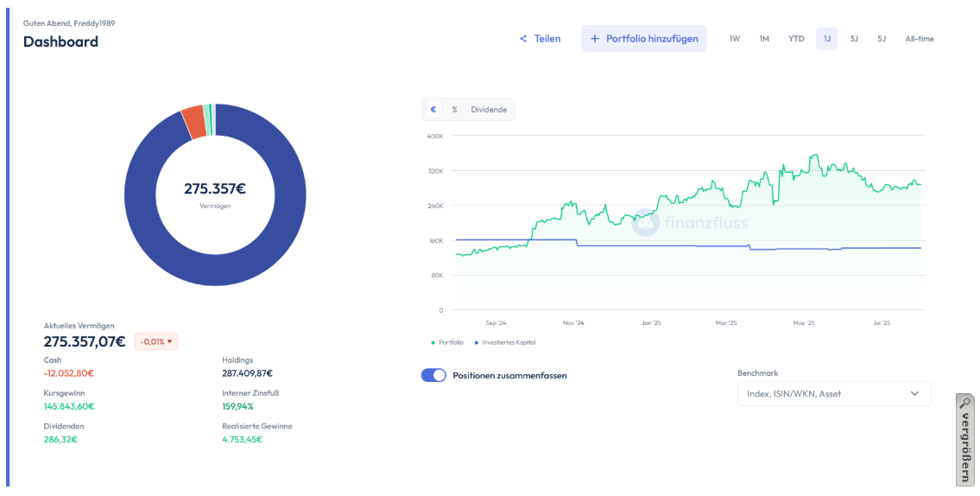Screen dimensions: 980x496
Task: Click the magnifier icon on vergrößern tab
Action: tap(965, 403)
